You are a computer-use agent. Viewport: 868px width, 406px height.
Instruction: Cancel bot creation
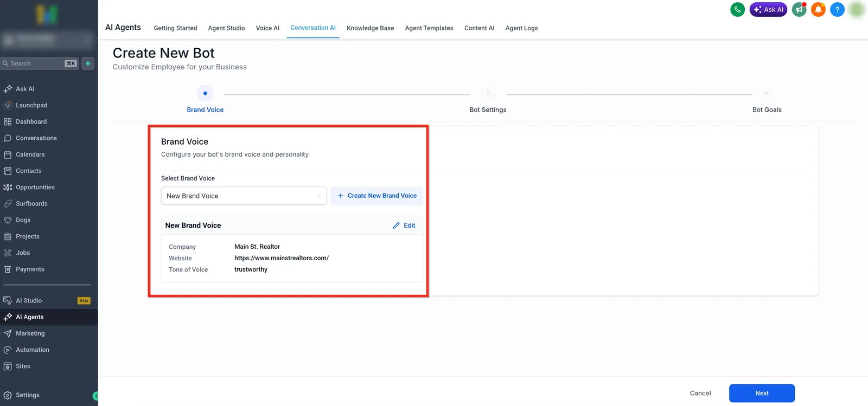click(700, 394)
